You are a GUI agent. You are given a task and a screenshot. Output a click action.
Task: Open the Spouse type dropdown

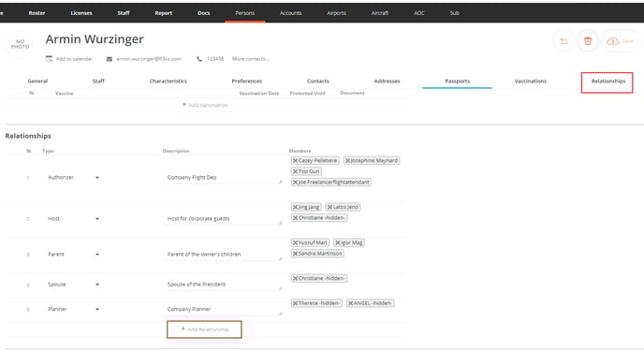pyautogui.click(x=97, y=285)
